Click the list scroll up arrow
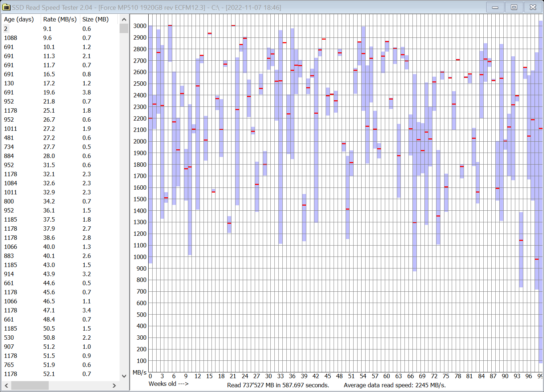 point(124,19)
